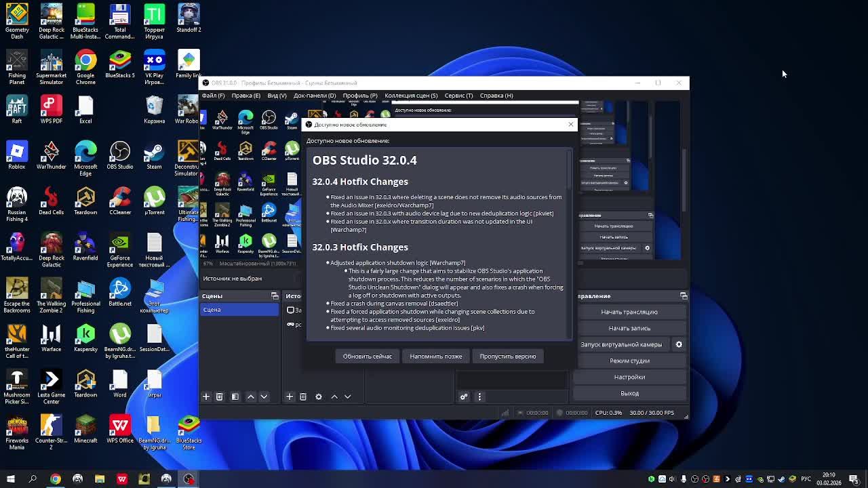Viewport: 868px width, 488px height.
Task: Toggle Режим студии mode
Action: [629, 361]
